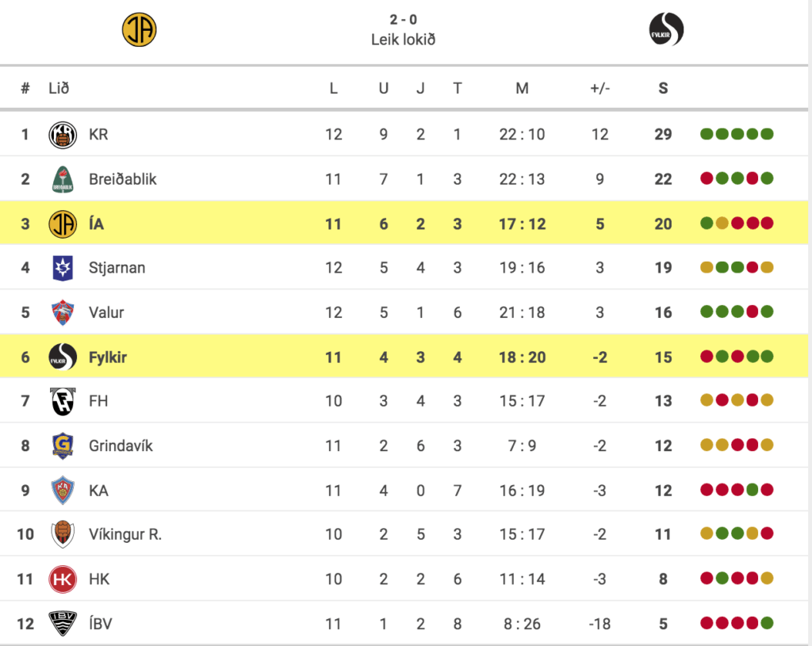The width and height of the screenshot is (812, 646).
Task: Click the M goals column header
Action: pos(522,89)
